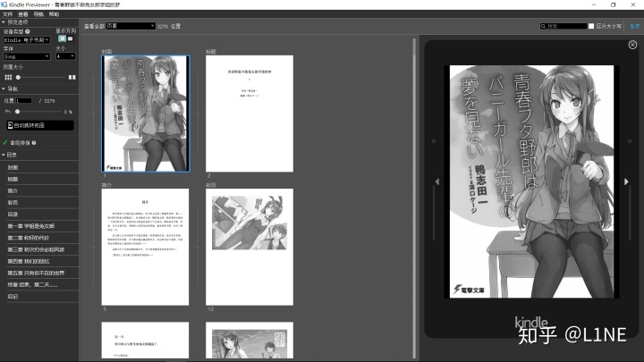Image resolution: width=644 pixels, height=362 pixels.
Task: Click the auto page flip button
Action: (x=40, y=125)
